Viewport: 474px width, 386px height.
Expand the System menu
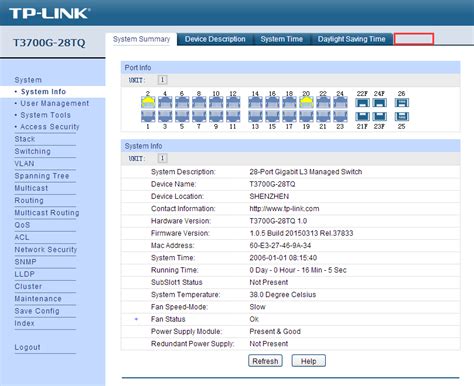pos(28,80)
